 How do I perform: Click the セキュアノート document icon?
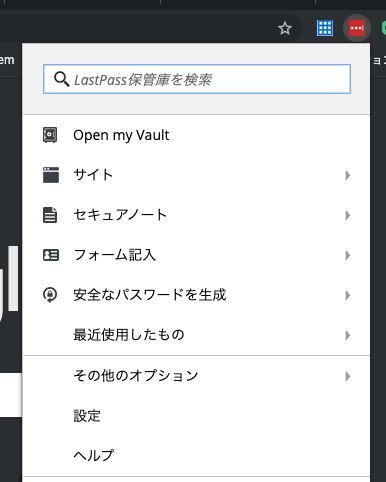[50, 215]
